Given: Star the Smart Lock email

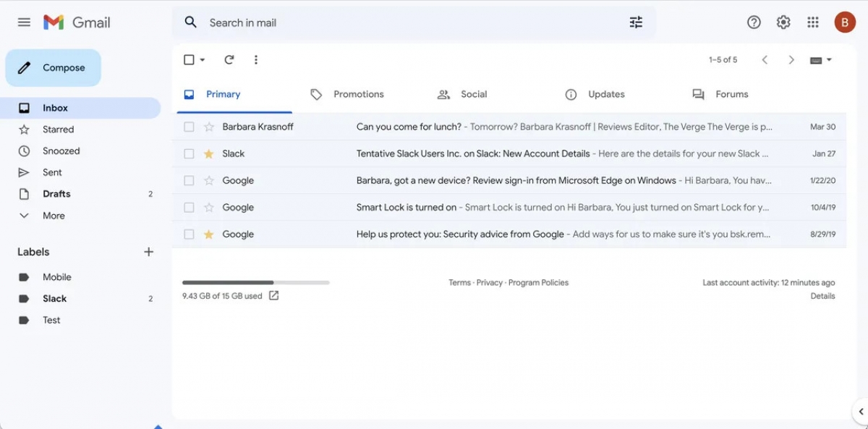Looking at the screenshot, I should [209, 207].
